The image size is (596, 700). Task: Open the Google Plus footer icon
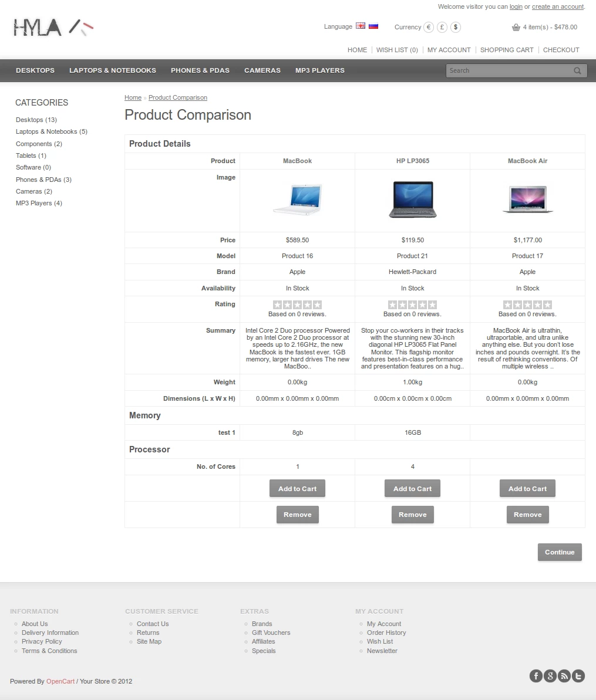550,676
